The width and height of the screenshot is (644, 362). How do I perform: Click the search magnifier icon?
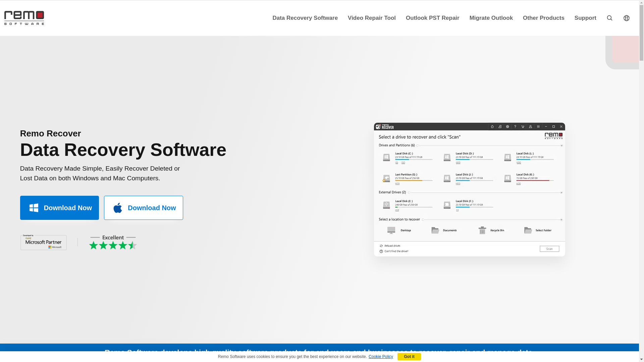coord(609,18)
